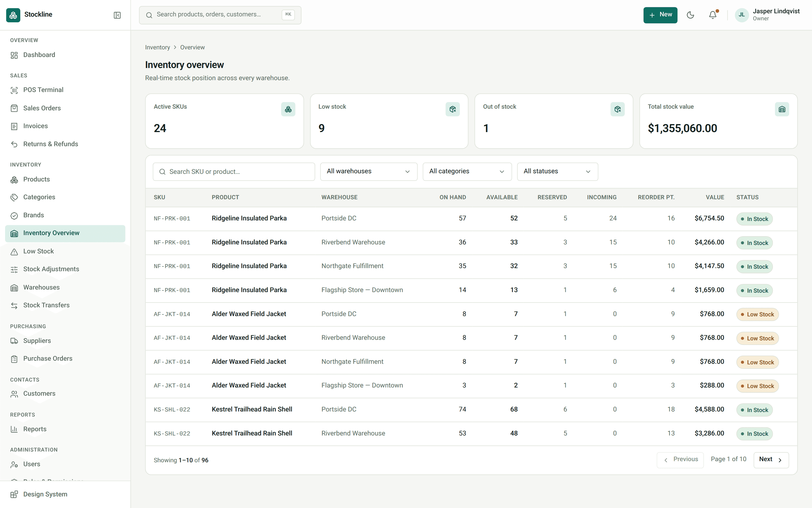This screenshot has width=812, height=508.
Task: Click the Low Stock warning triangle icon
Action: (14, 252)
